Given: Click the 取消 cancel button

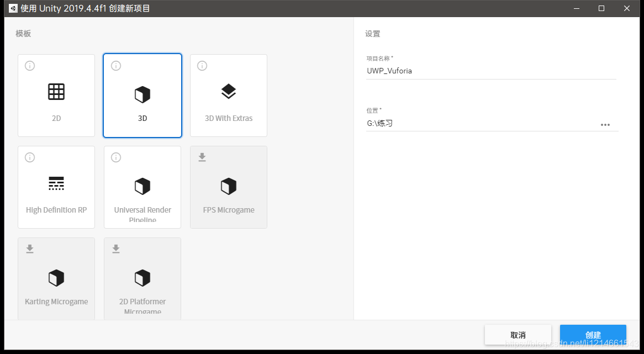Looking at the screenshot, I should tap(518, 335).
